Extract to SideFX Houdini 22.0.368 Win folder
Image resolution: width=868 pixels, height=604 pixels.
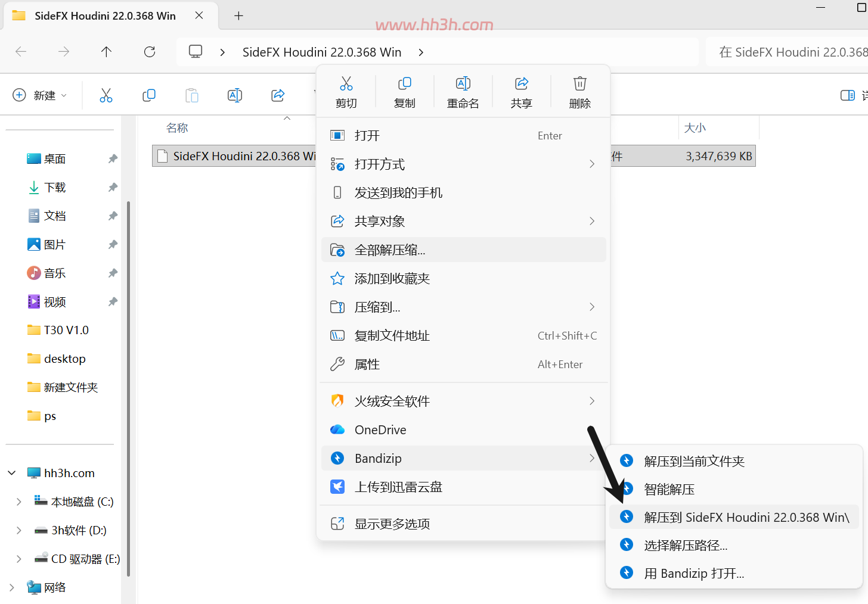[x=734, y=517]
